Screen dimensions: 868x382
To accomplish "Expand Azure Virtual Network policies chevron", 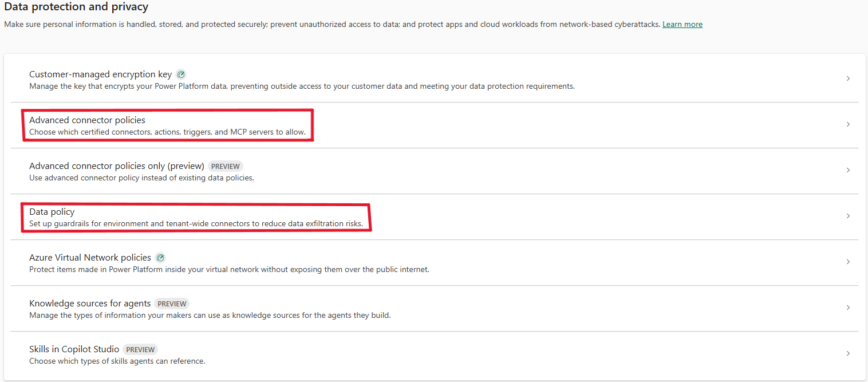I will click(848, 262).
